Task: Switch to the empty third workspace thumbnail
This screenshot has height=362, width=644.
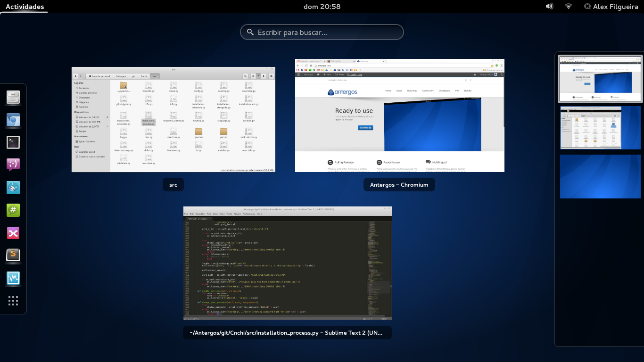Action: tap(600, 176)
